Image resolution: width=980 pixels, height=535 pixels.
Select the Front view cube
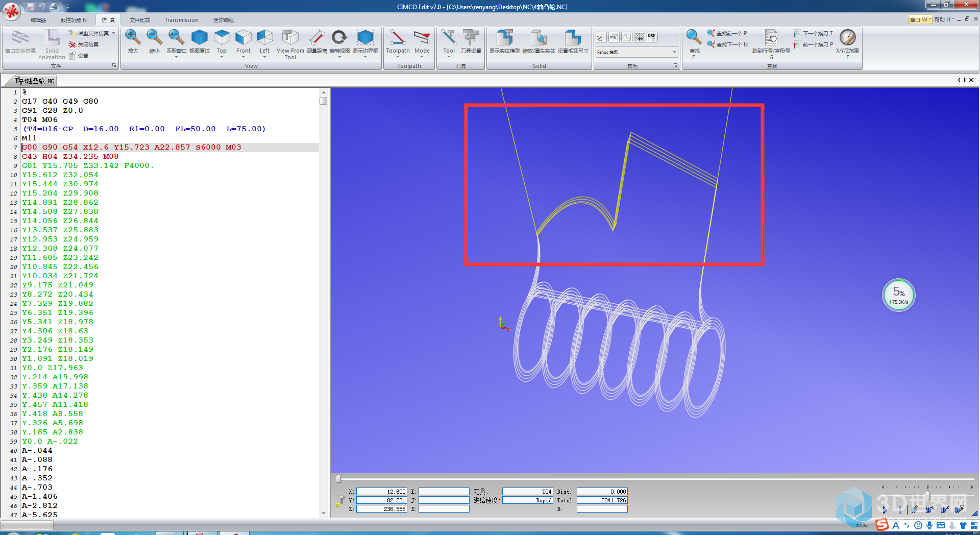point(243,38)
